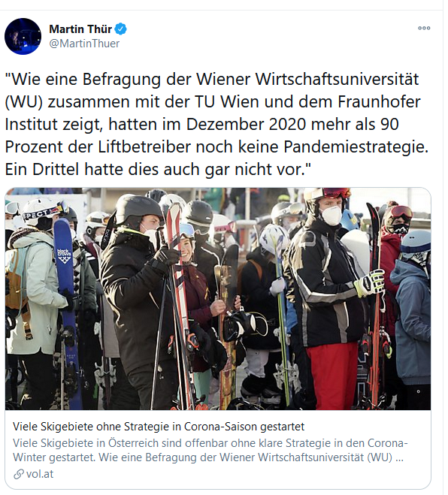Click the word "Drittel" in last tweet line
Viewport: 448px width, 495px height.
point(56,169)
